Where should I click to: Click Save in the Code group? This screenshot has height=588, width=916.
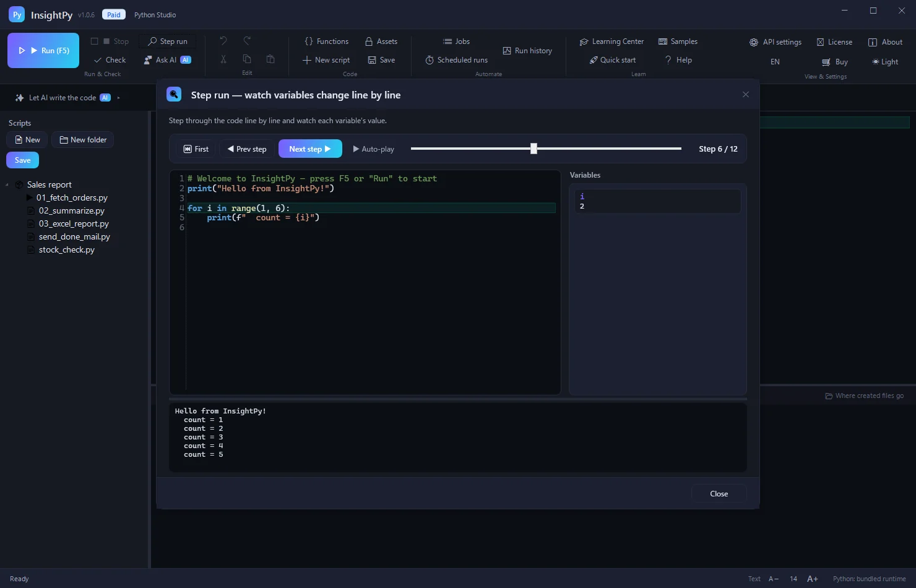pos(381,60)
